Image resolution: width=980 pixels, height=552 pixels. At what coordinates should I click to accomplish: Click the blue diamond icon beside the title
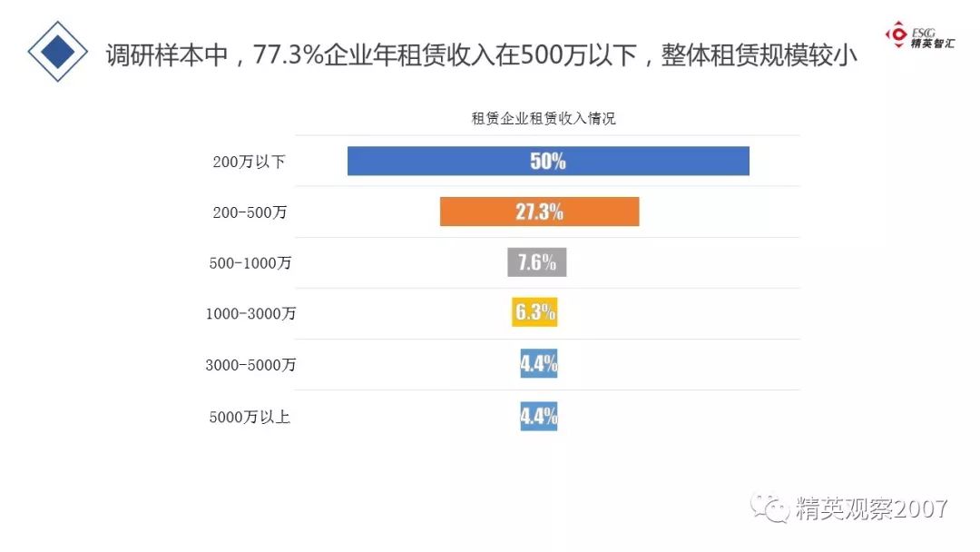click(57, 52)
